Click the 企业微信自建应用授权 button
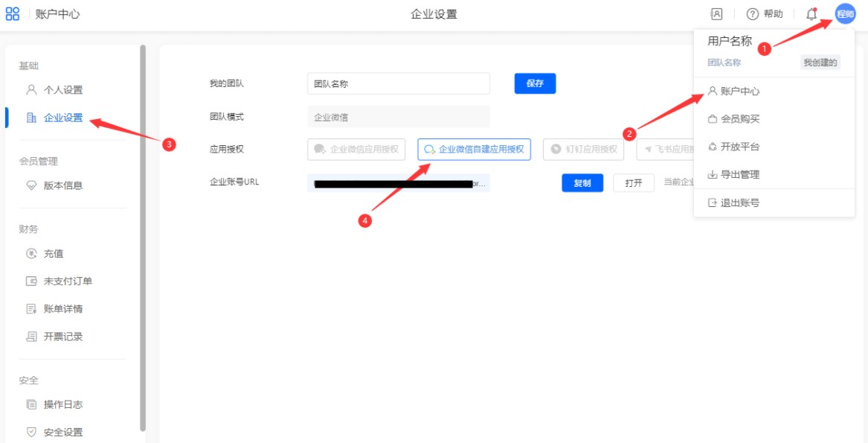 pyautogui.click(x=474, y=149)
